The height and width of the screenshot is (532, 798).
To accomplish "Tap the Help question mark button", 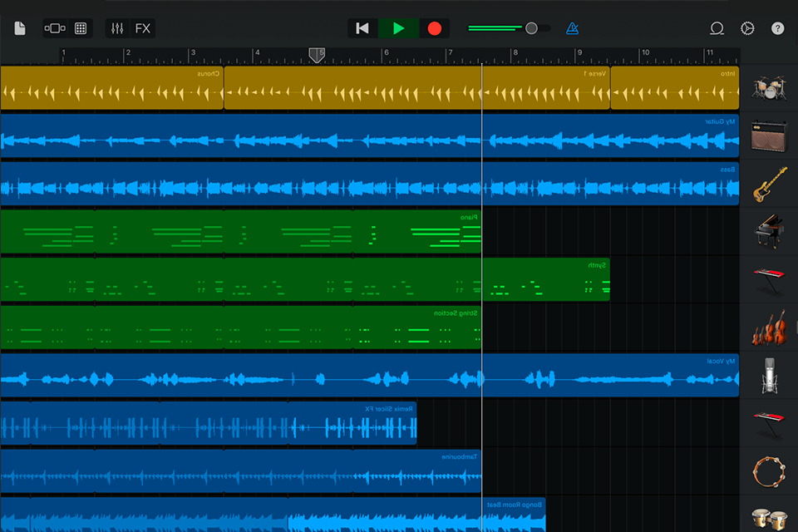I will [779, 27].
